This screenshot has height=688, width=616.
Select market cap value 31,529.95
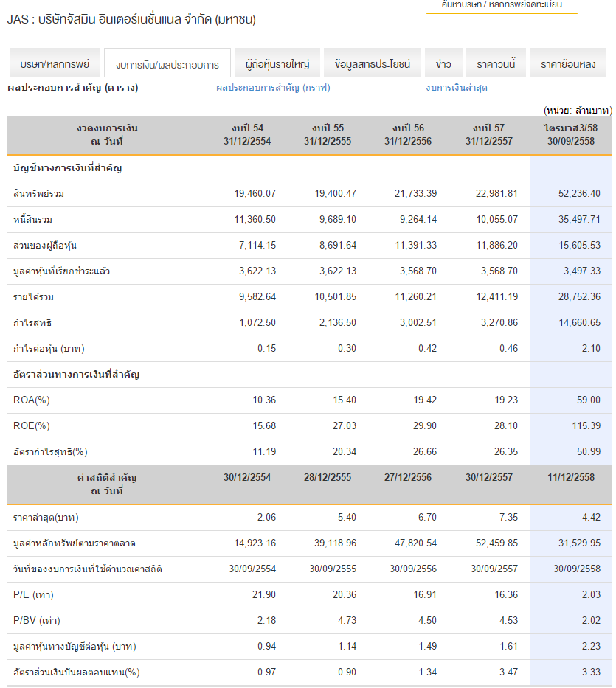(x=579, y=543)
